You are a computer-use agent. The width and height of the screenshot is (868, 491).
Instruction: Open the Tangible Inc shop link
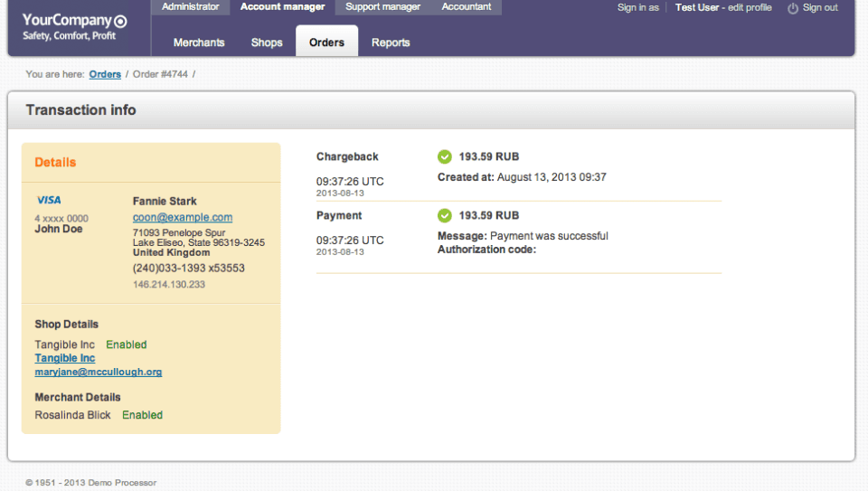pyautogui.click(x=65, y=358)
